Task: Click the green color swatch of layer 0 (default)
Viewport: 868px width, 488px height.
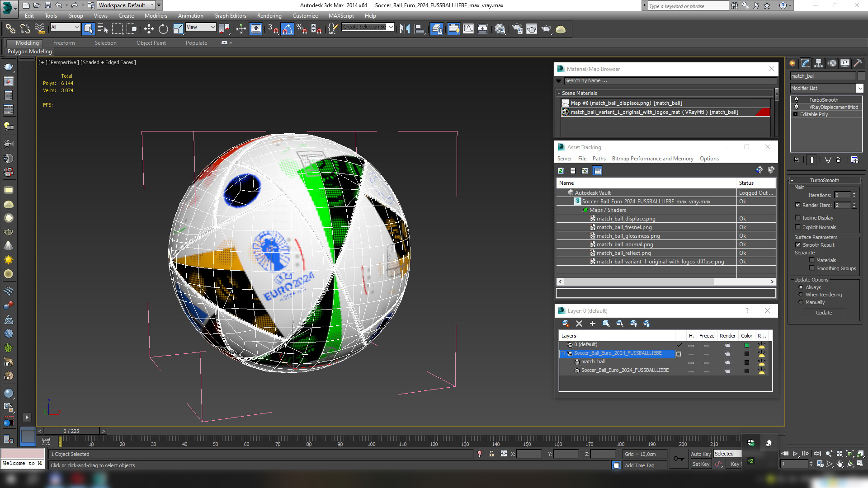Action: click(x=747, y=345)
